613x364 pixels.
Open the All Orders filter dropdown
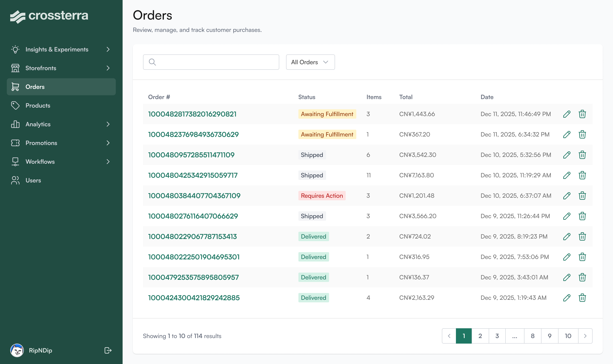click(310, 62)
